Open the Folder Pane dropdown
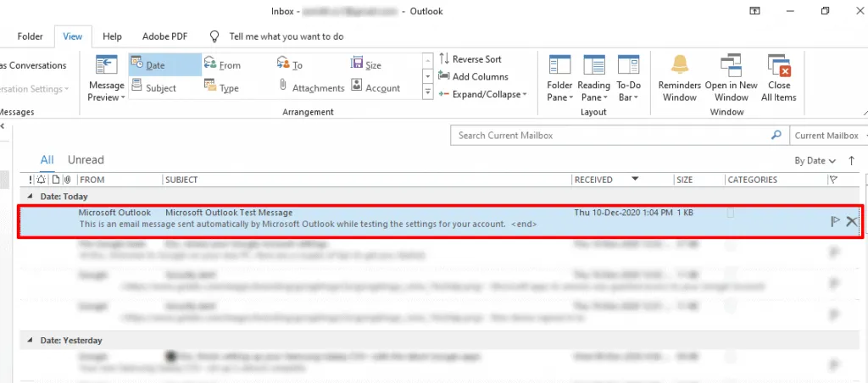 [559, 77]
